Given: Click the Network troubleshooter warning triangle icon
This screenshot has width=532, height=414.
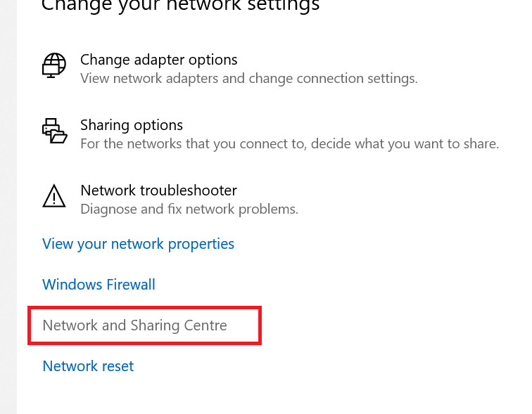Looking at the screenshot, I should tap(54, 196).
